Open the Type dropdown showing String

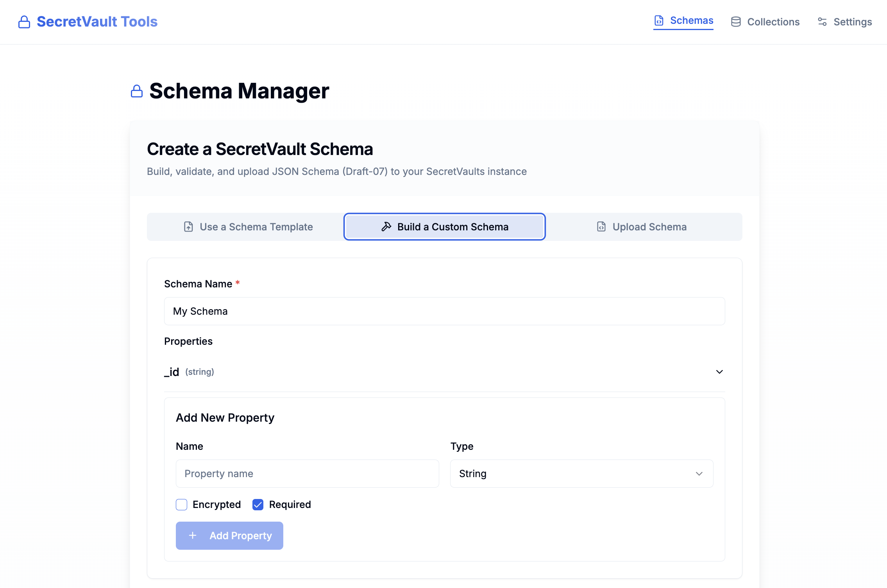tap(581, 474)
